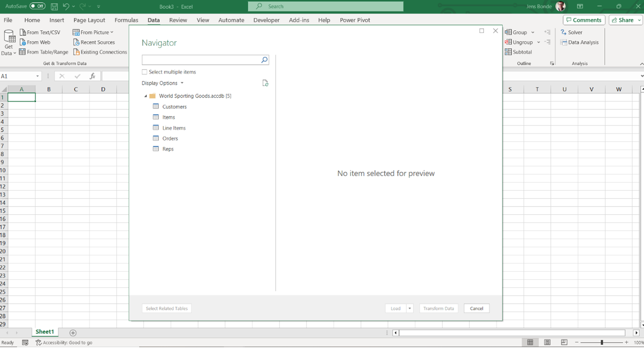Image resolution: width=644 pixels, height=348 pixels.
Task: Open Existing Connections
Action: point(100,52)
